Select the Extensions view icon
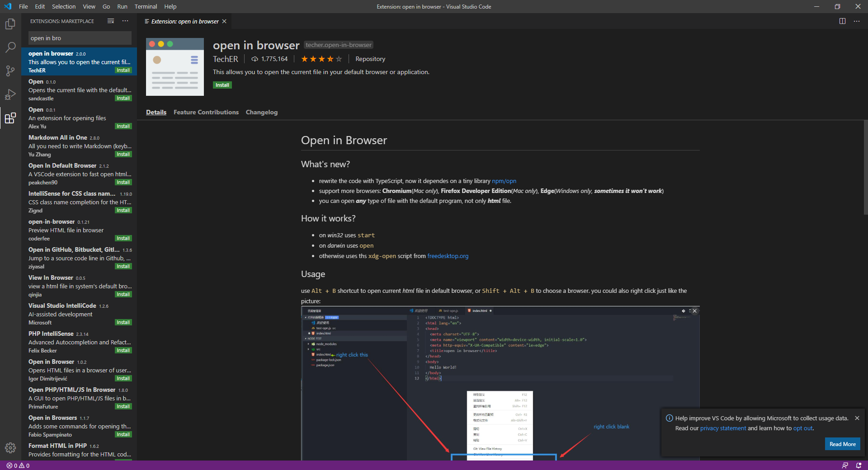The height and width of the screenshot is (470, 868). (10, 118)
